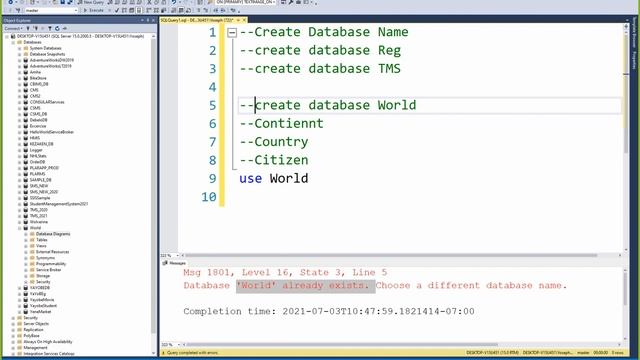
Task: Click the '--create database TMS' line
Action: click(320, 69)
